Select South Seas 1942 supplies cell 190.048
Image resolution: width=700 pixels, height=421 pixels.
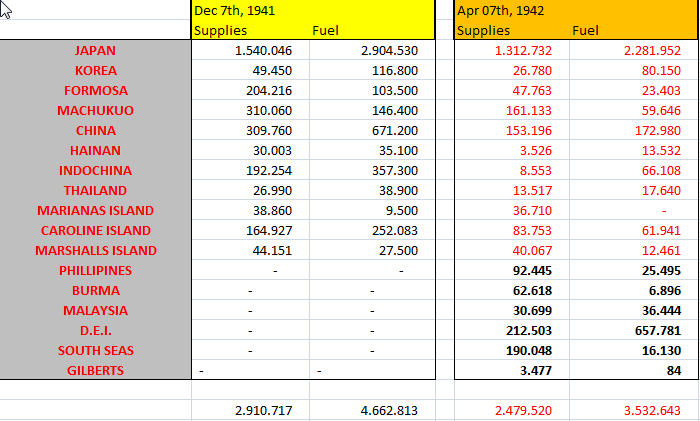[x=512, y=350]
